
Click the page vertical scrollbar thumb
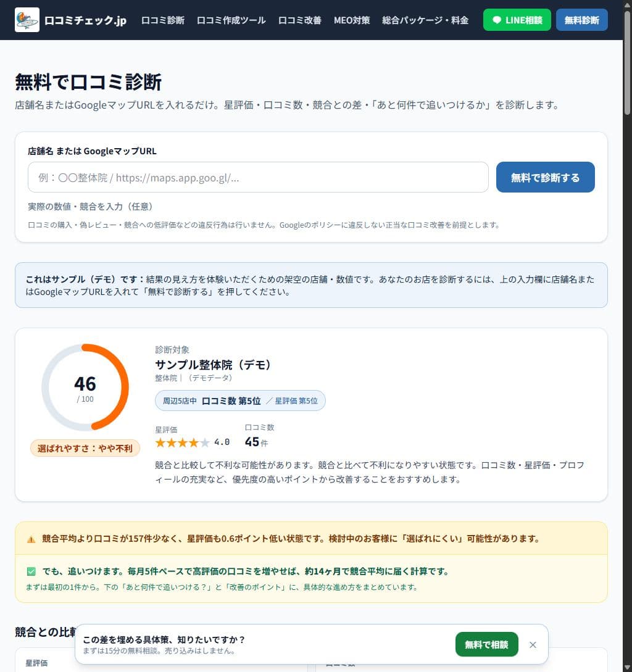627,62
